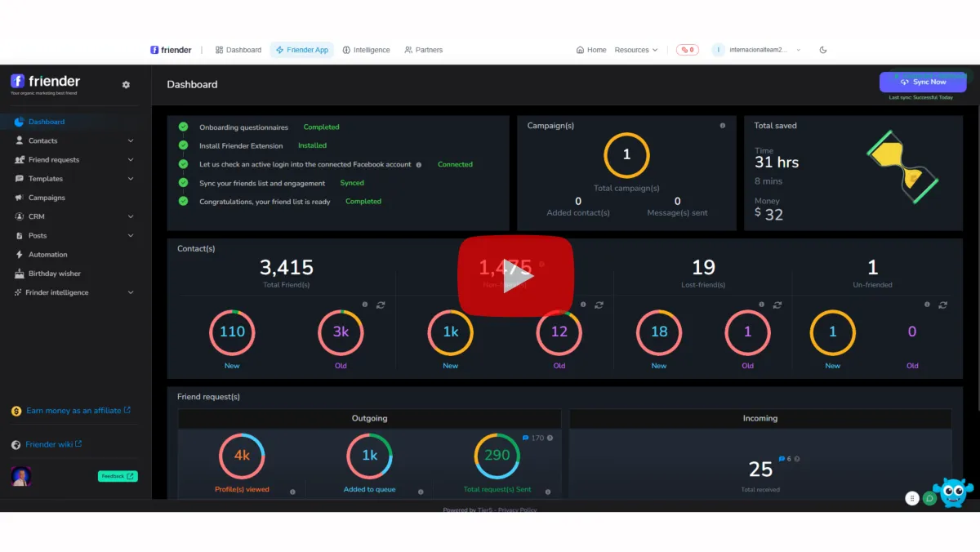Screen dimensions: 980x552
Task: Click the Sync Now button
Action: [x=923, y=82]
